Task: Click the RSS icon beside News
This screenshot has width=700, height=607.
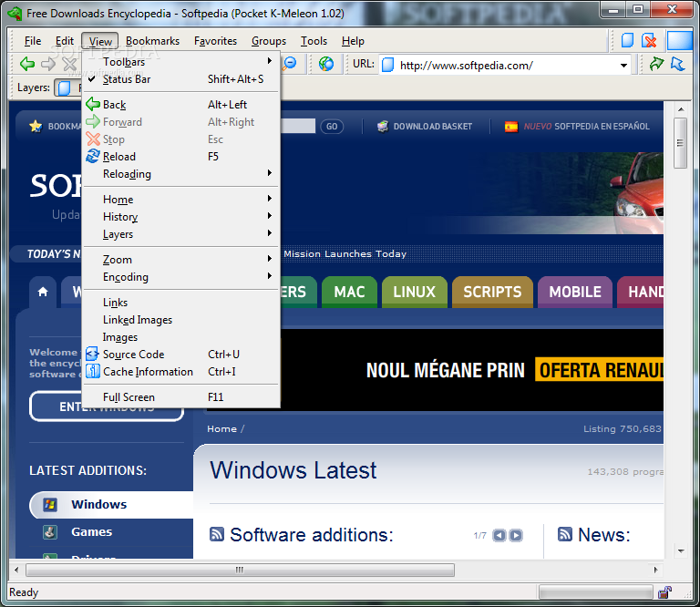Action: (x=565, y=534)
